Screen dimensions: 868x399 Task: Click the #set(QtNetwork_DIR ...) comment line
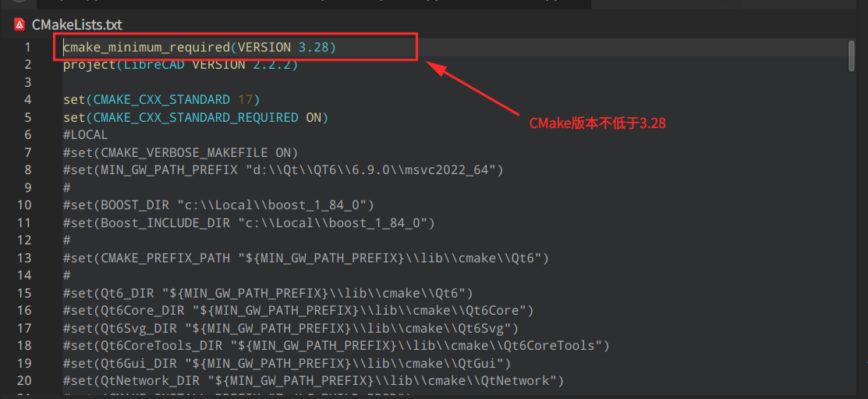[314, 381]
